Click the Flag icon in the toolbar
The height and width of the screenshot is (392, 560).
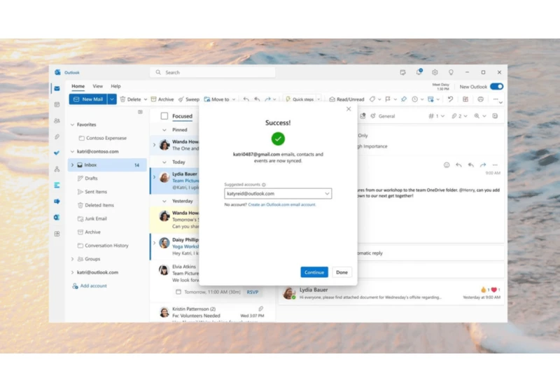pos(388,99)
